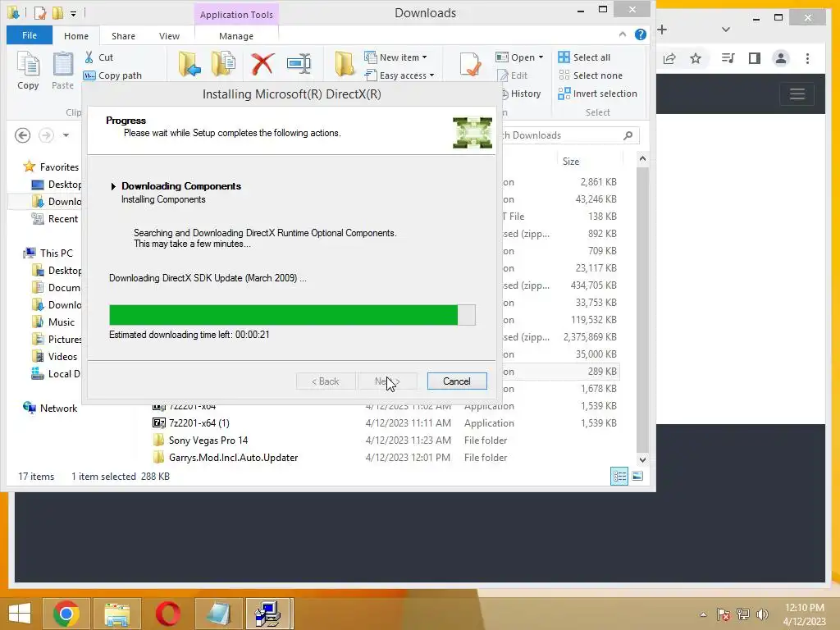Image resolution: width=840 pixels, height=630 pixels.
Task: Click the Paste icon in the ribbon
Action: coord(62,71)
